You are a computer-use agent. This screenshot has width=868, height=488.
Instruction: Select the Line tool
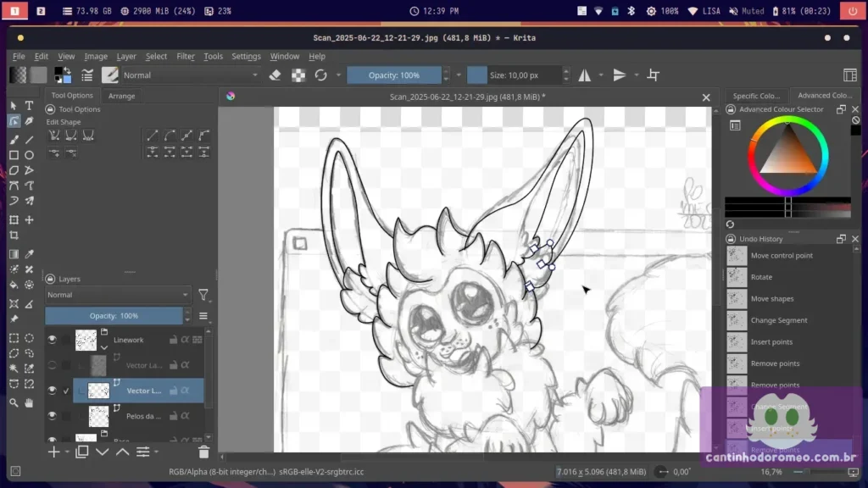coord(30,140)
